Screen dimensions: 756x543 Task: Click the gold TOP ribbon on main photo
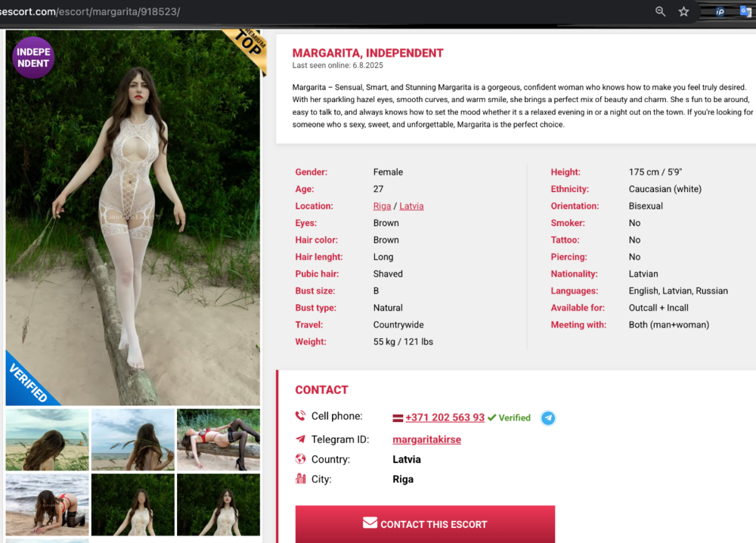[x=246, y=47]
